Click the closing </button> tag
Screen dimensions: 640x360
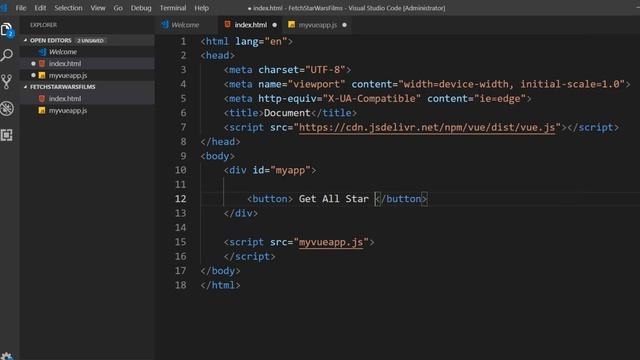pos(401,199)
